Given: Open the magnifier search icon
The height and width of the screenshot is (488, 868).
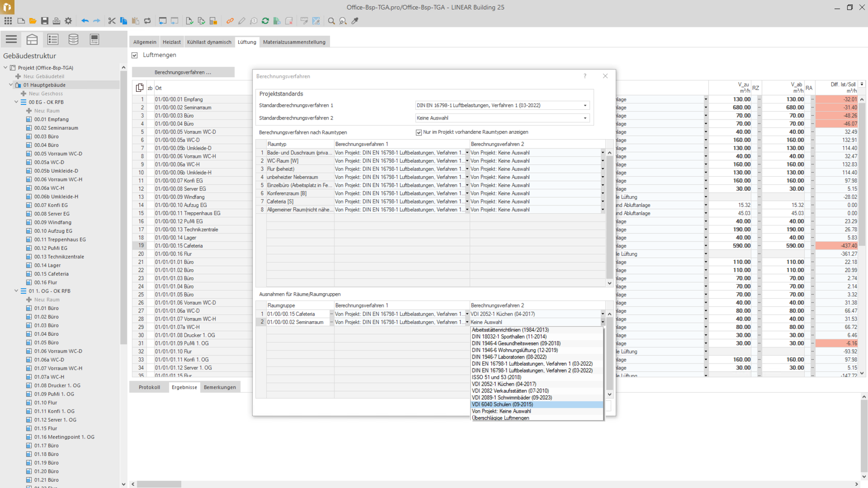Looking at the screenshot, I should (331, 21).
